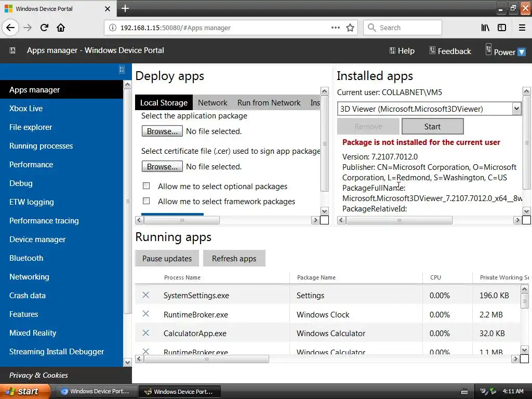Open Apps manager in the sidebar

click(61, 89)
